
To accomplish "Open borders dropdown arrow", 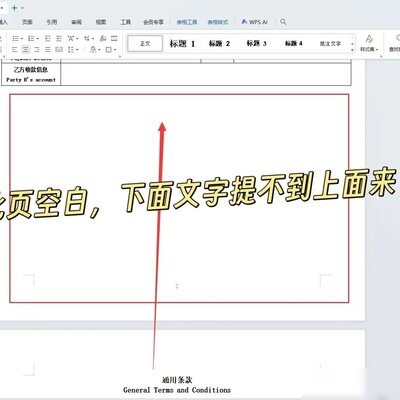I will click(x=115, y=50).
